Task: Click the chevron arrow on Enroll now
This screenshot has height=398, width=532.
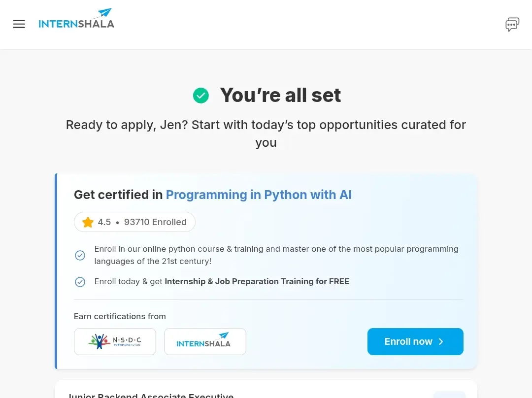Action: click(x=441, y=342)
